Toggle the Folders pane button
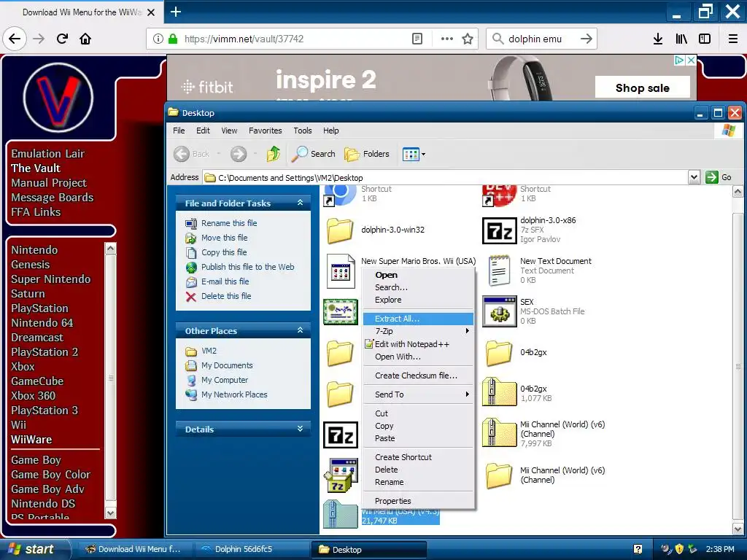Image resolution: width=747 pixels, height=560 pixels. click(367, 154)
